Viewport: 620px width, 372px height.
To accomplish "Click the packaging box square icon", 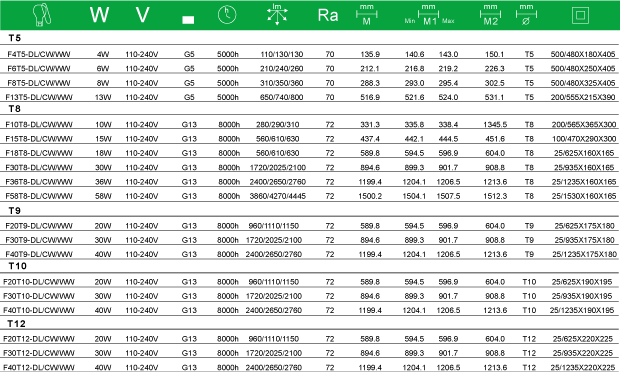I will 580,15.
